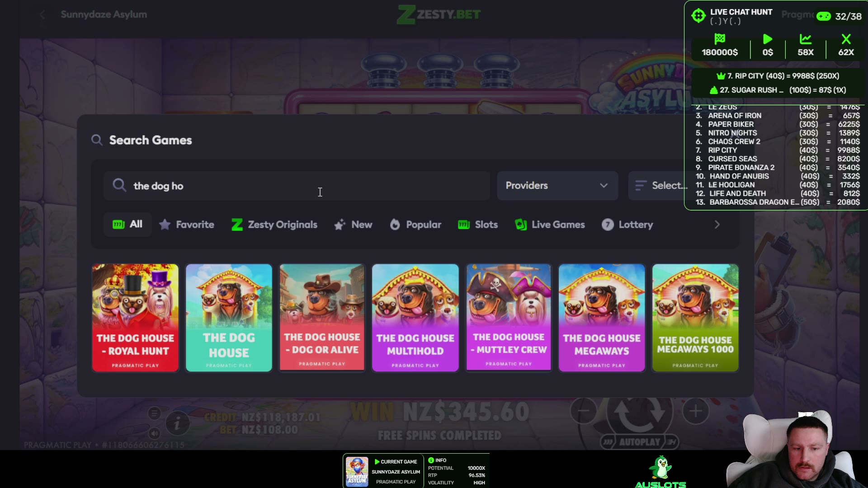Show the Popular games tab
The height and width of the screenshot is (488, 868).
pos(415,225)
